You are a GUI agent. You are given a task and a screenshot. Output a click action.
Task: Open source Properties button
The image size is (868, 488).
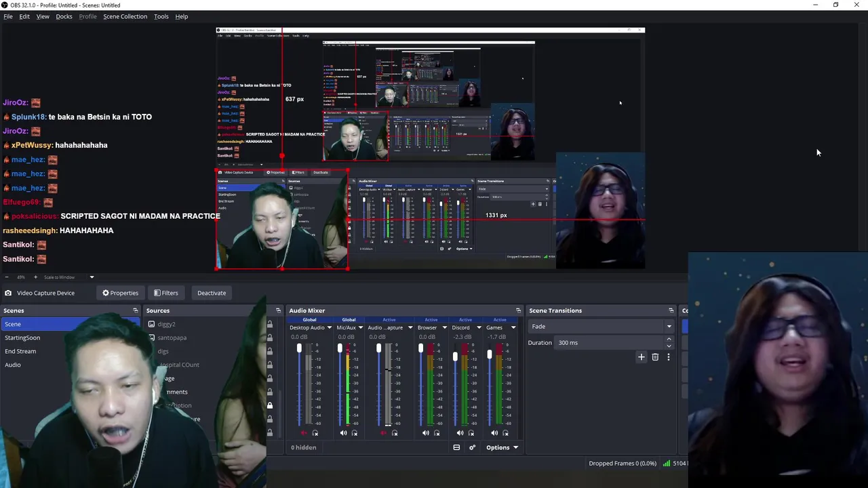point(120,293)
